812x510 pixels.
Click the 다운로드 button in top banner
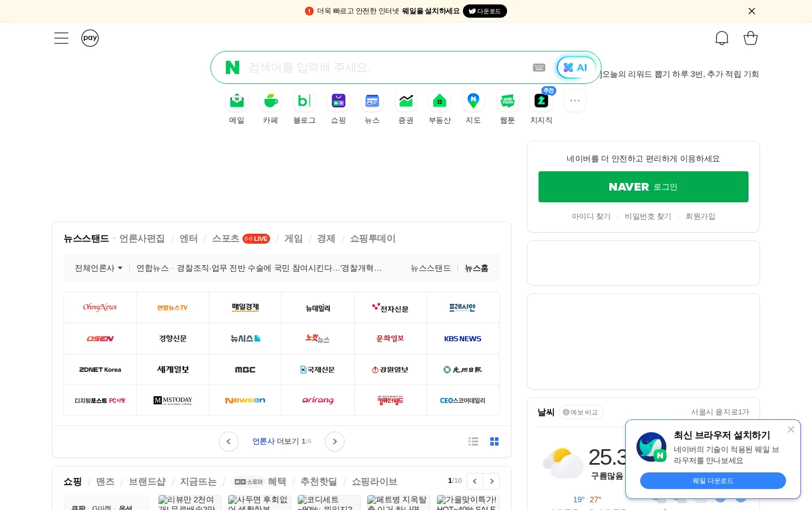[x=485, y=11]
